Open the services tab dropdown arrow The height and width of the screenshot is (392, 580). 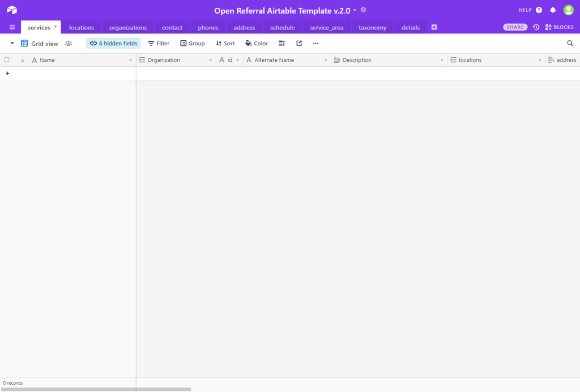point(56,27)
